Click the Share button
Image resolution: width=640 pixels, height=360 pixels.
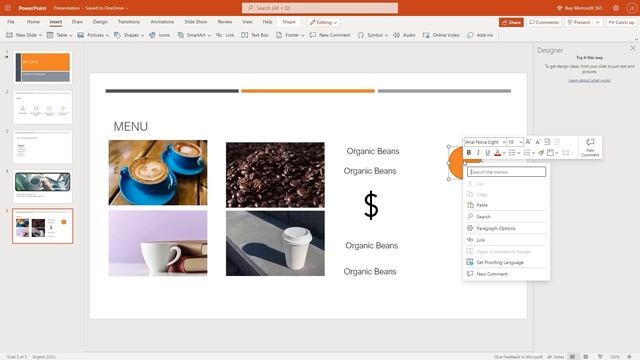511,22
